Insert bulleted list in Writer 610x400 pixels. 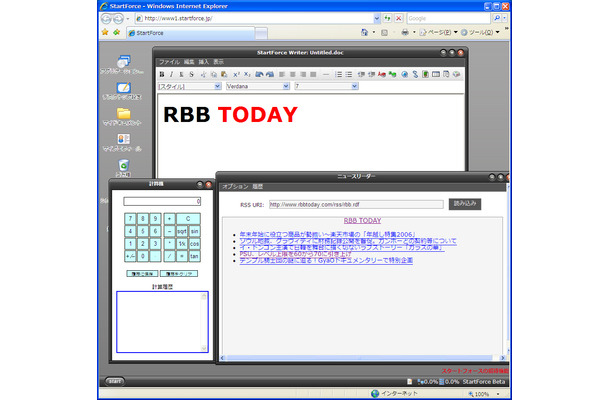pos(349,74)
